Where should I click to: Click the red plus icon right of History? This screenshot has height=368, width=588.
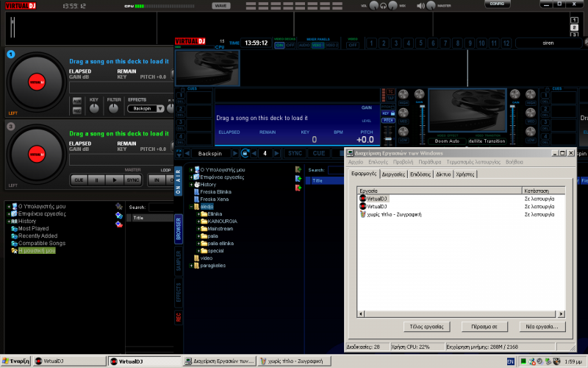119,224
